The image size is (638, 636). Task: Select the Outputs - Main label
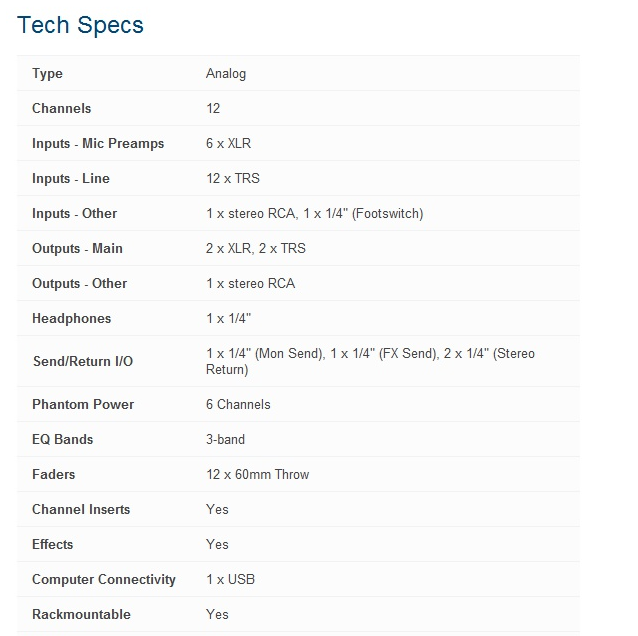click(77, 249)
